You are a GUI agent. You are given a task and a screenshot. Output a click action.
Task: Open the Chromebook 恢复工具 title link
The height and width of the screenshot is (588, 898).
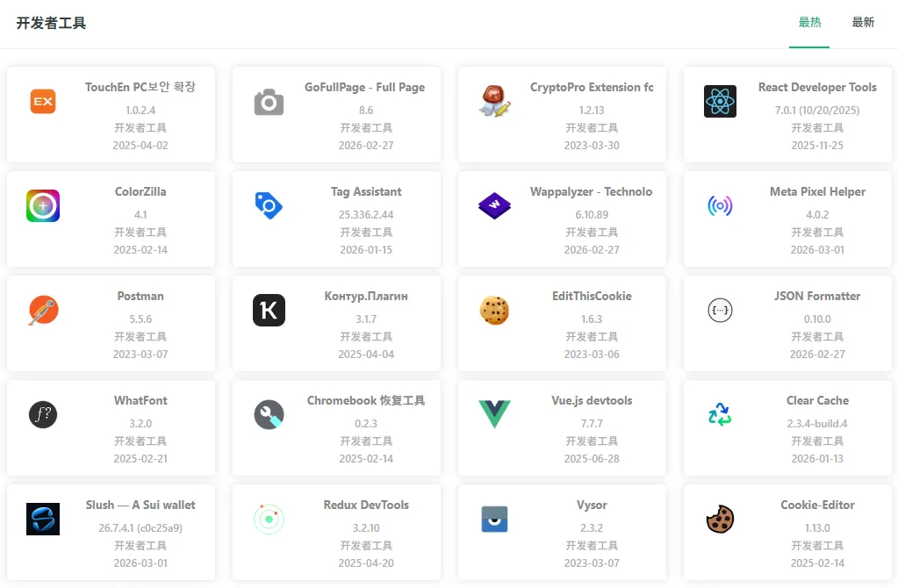pos(366,400)
